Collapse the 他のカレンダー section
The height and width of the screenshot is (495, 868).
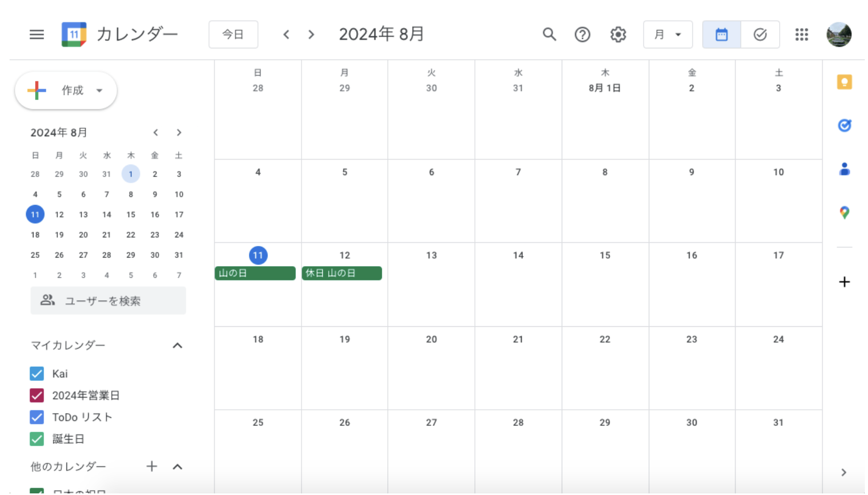coord(178,467)
